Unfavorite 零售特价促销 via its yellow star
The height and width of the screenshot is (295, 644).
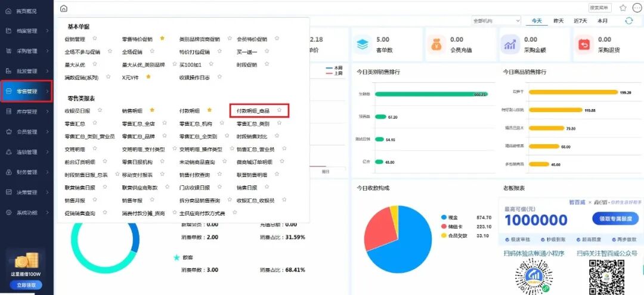(x=162, y=39)
